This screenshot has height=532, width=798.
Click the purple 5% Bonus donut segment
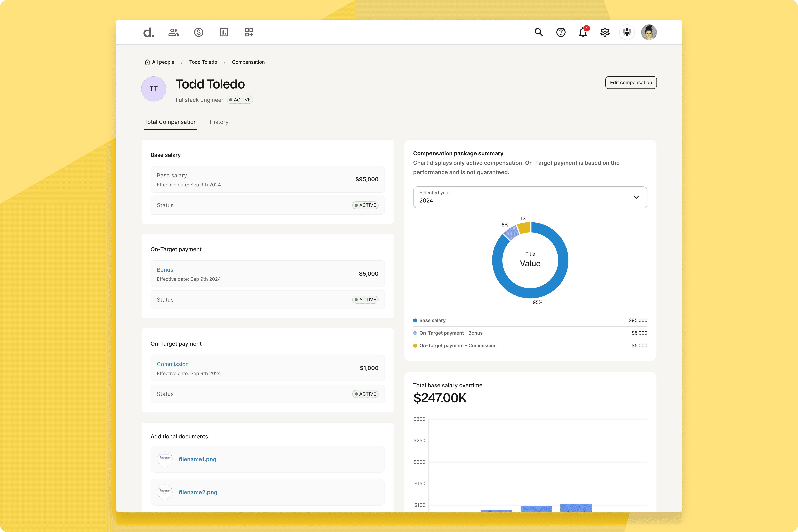(511, 233)
